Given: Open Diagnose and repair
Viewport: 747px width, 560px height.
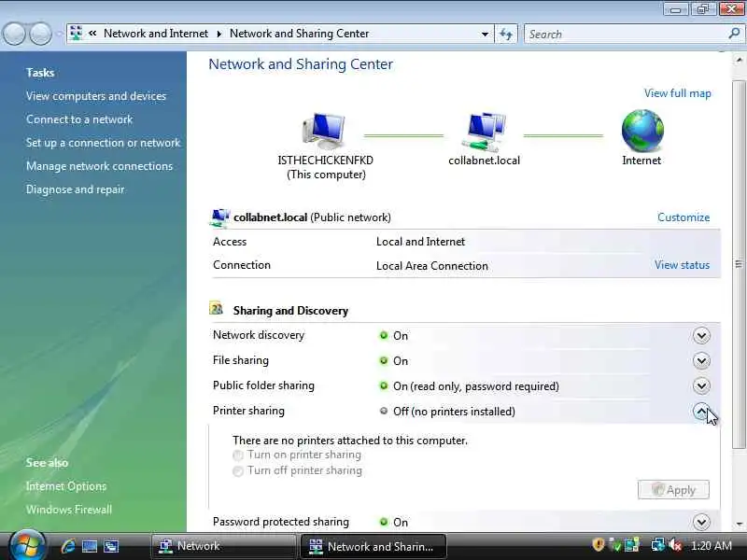Looking at the screenshot, I should [76, 189].
